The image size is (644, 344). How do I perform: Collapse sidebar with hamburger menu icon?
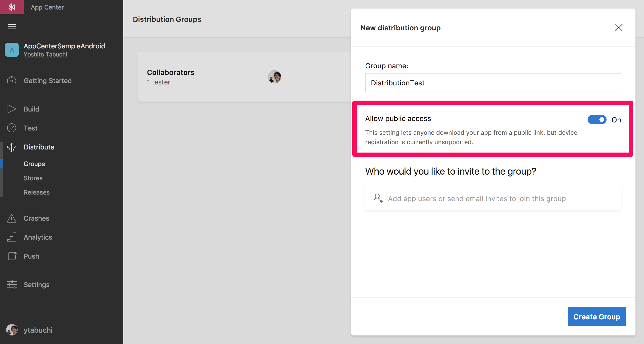click(12, 26)
